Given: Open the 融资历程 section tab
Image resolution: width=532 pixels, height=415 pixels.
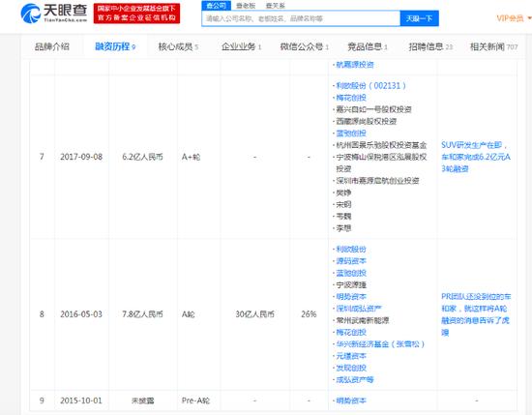Looking at the screenshot, I should pyautogui.click(x=115, y=46).
